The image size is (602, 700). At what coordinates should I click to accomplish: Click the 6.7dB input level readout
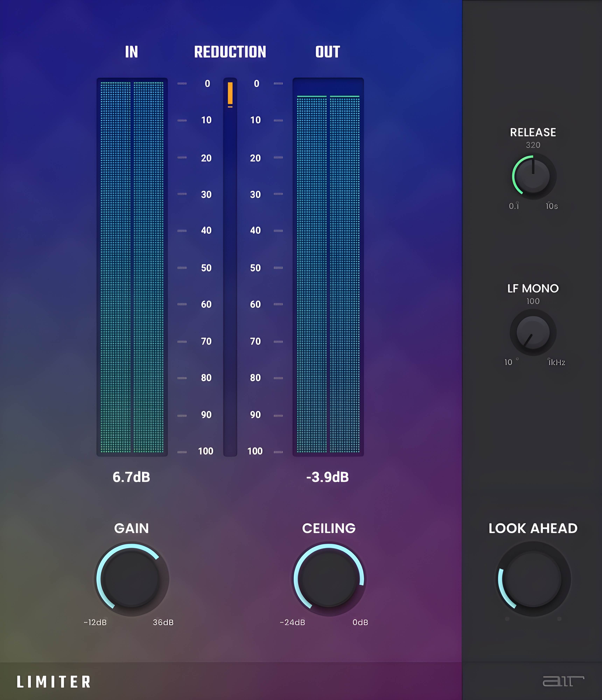pos(131,477)
